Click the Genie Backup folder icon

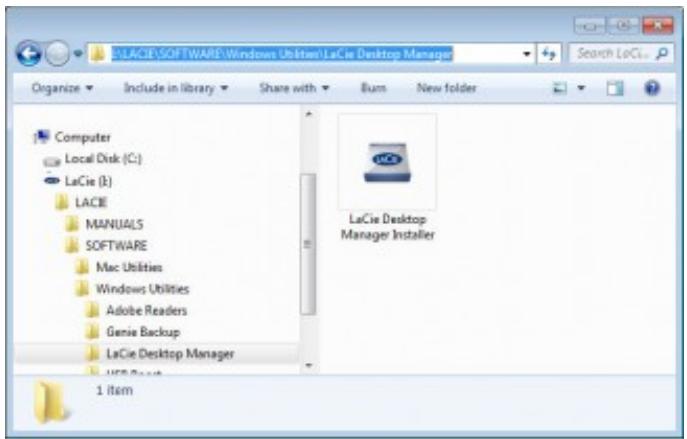92,332
